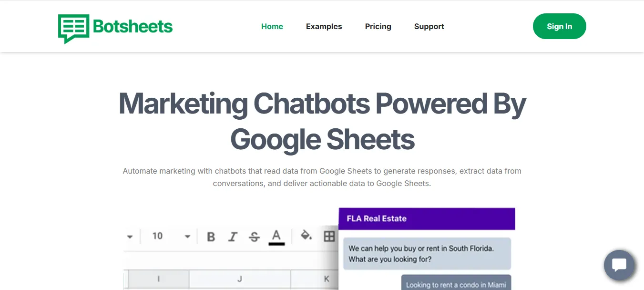Image resolution: width=644 pixels, height=290 pixels.
Task: Click the 'Automate marketing with chatbots' paragraph
Action: pos(322,177)
